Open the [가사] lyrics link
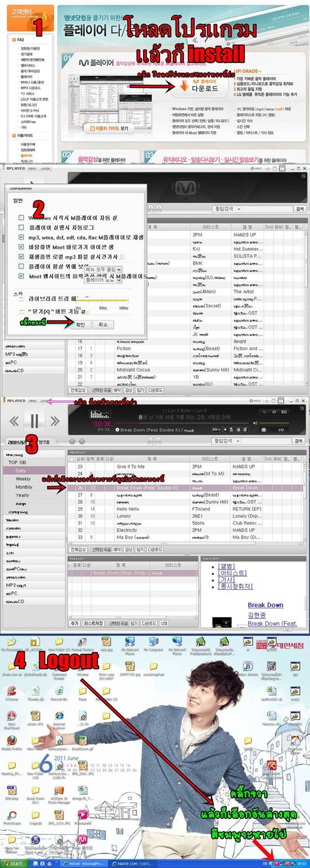 (226, 580)
